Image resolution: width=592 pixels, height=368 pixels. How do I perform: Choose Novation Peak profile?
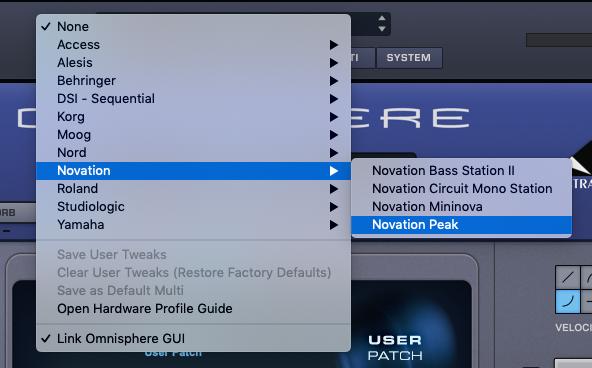pos(461,225)
